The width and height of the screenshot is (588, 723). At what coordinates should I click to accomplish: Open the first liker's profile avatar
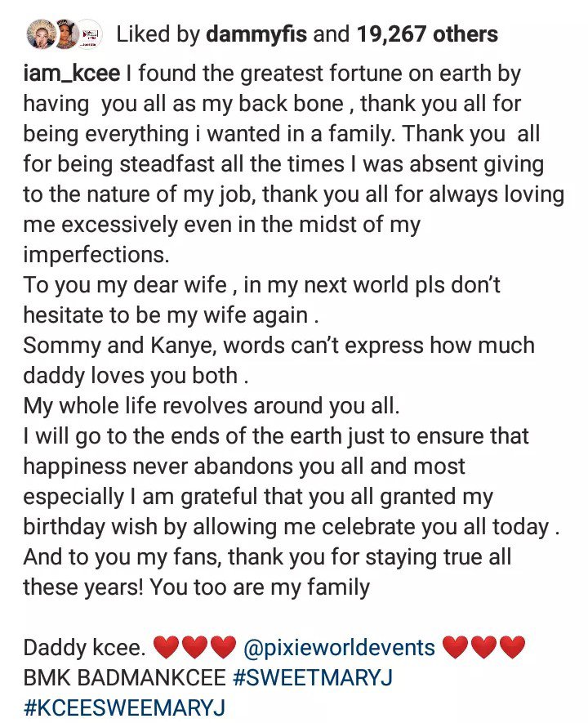pos(41,34)
